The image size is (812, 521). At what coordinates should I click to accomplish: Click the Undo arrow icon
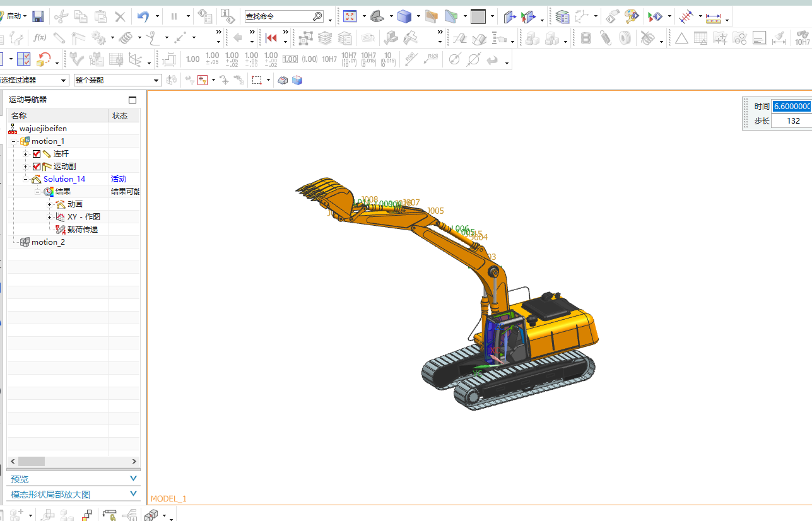tap(143, 16)
